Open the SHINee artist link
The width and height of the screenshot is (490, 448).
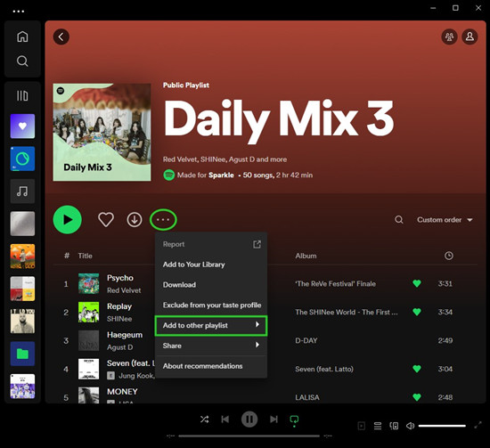(x=119, y=319)
